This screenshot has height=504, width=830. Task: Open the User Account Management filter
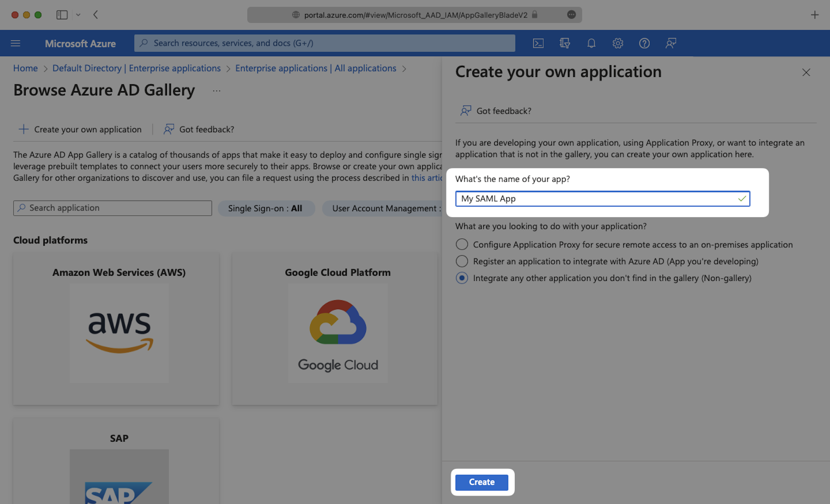click(x=384, y=208)
